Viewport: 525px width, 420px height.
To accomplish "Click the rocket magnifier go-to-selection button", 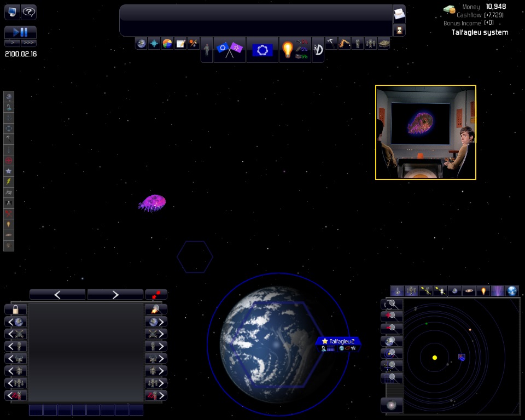I will 156,310.
